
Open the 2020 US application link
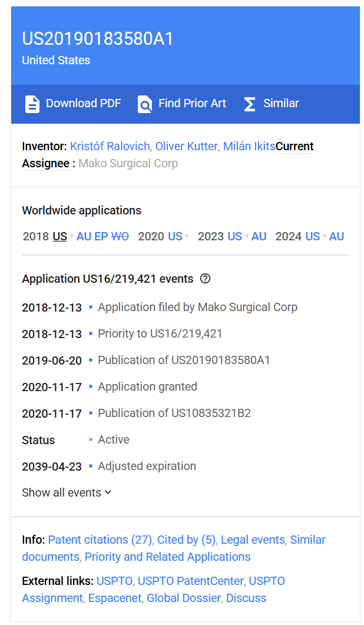175,236
